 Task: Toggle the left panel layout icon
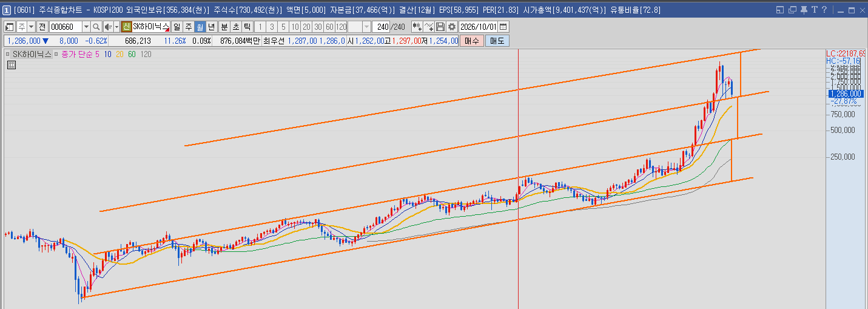click(x=10, y=27)
